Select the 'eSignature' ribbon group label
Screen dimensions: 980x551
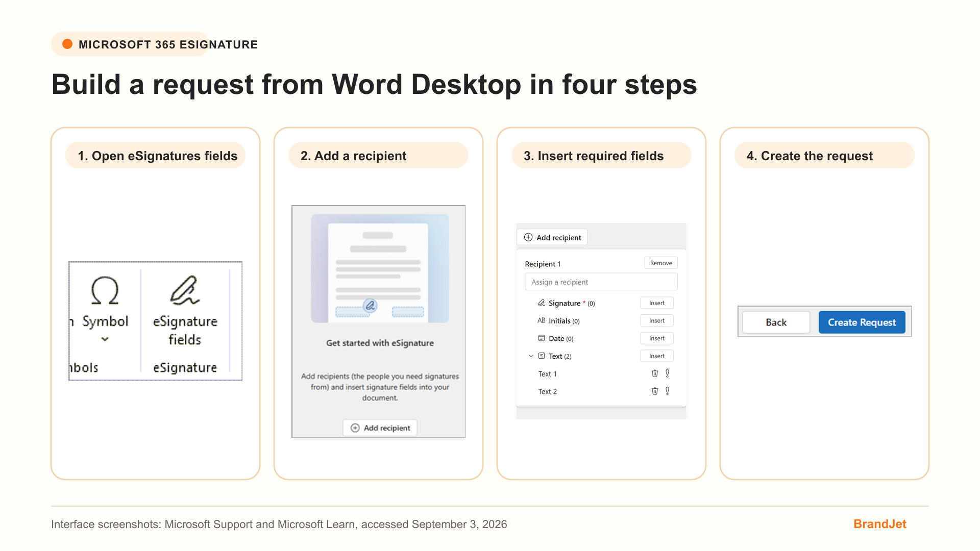185,367
